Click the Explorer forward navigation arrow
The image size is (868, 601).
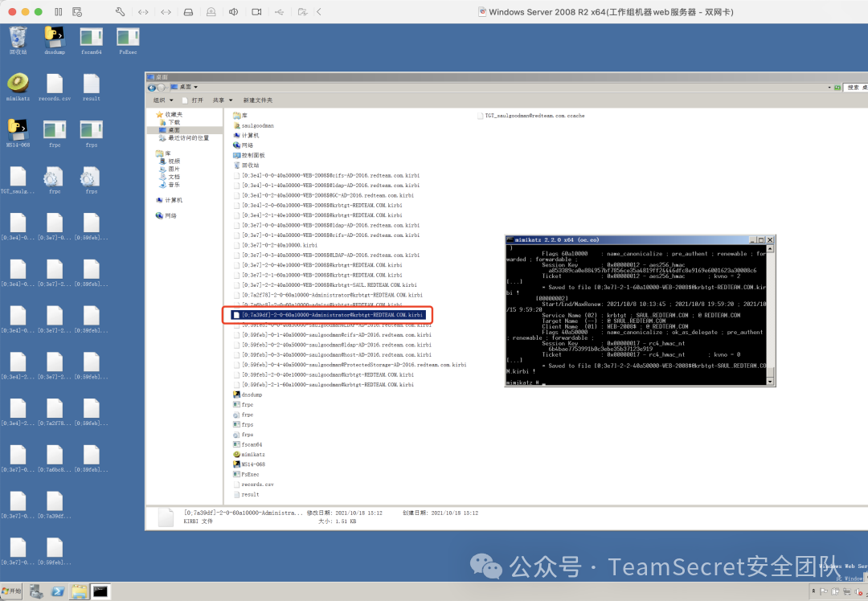click(161, 88)
